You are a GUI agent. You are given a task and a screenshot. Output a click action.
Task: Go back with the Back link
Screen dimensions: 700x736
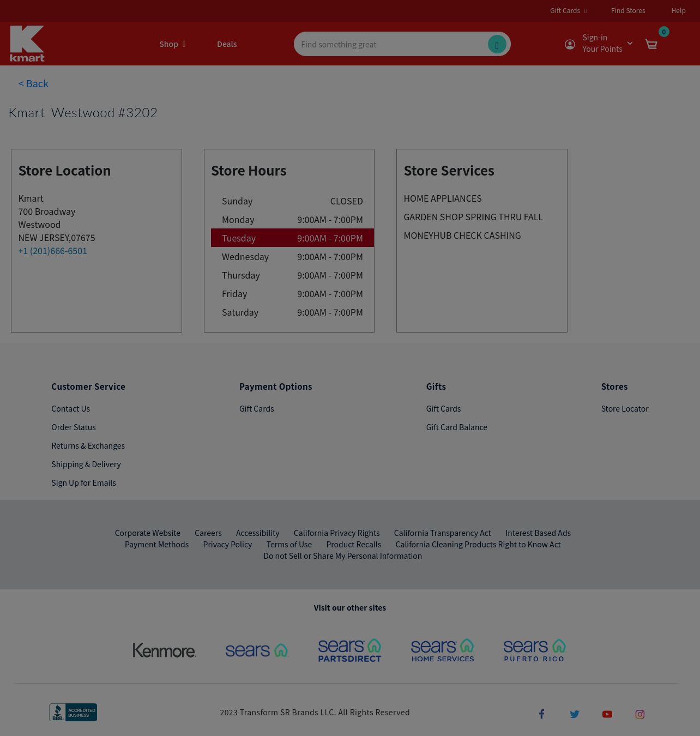[x=33, y=83]
